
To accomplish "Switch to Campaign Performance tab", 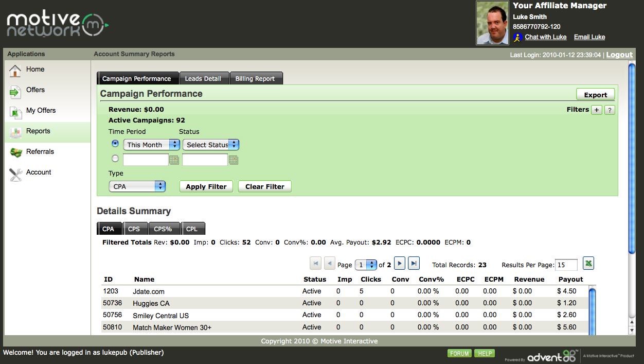I will click(x=137, y=78).
